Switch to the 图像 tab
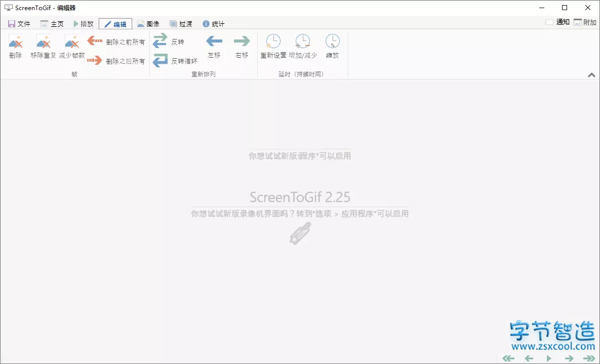 coord(148,24)
